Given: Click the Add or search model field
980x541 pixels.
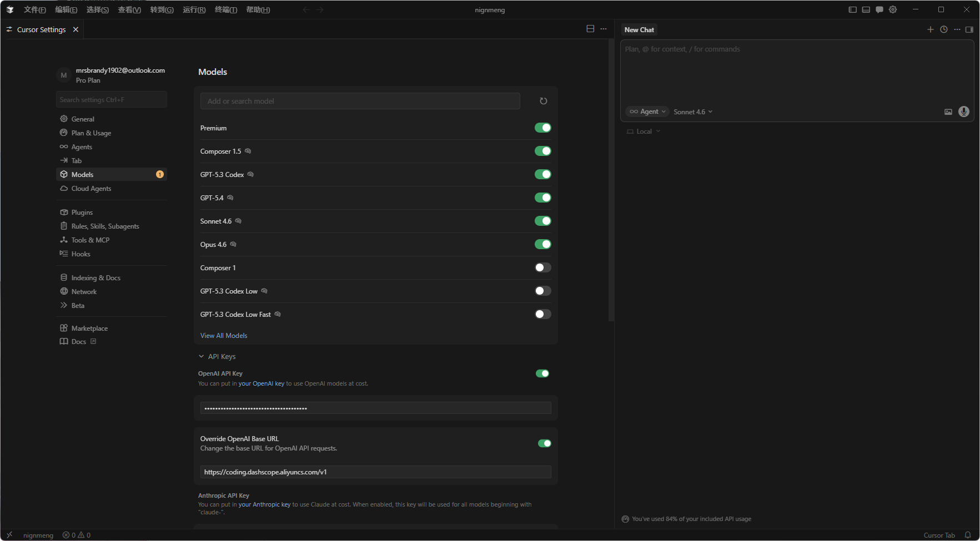Looking at the screenshot, I should tap(360, 101).
